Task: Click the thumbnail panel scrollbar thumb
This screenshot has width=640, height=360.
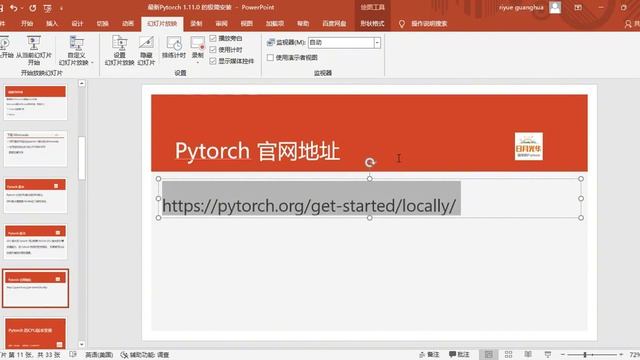Action: [82, 158]
